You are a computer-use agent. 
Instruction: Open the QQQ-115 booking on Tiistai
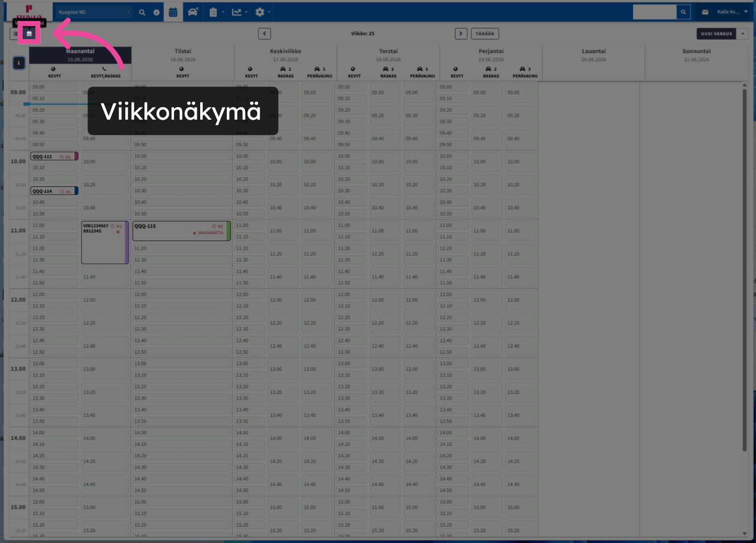coord(182,231)
